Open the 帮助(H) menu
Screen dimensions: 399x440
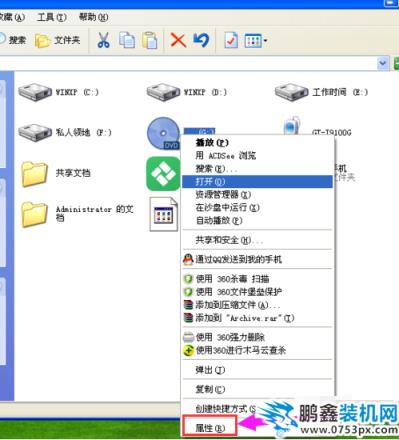point(93,17)
